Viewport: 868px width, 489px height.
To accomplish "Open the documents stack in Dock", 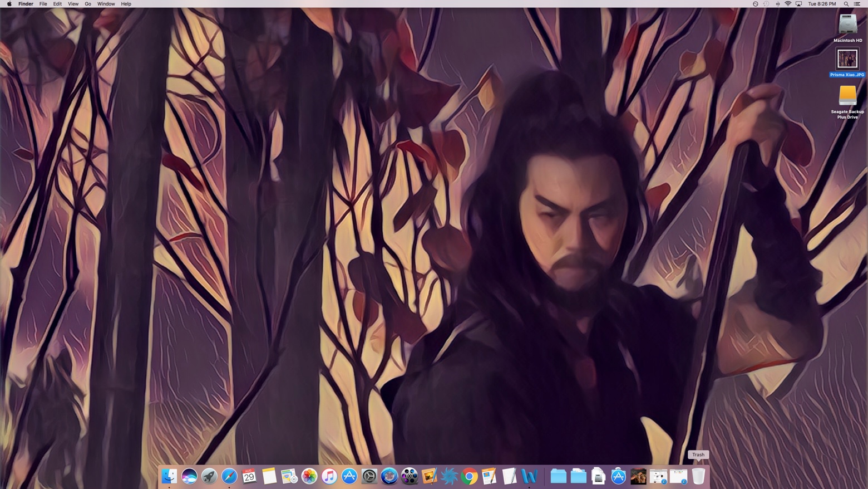I will coord(599,476).
